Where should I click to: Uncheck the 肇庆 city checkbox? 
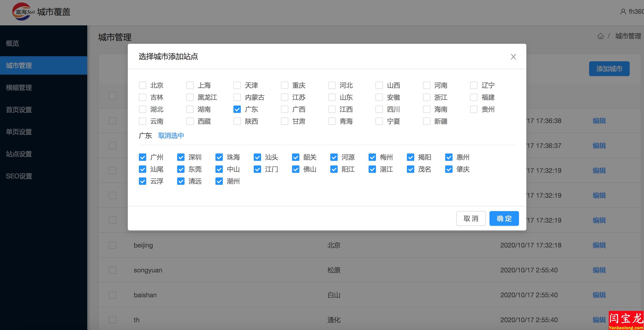click(449, 169)
